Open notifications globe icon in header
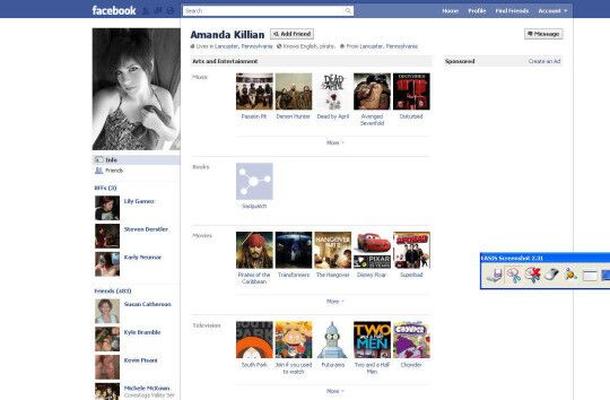Image resolution: width=610 pixels, height=400 pixels. pos(170,11)
